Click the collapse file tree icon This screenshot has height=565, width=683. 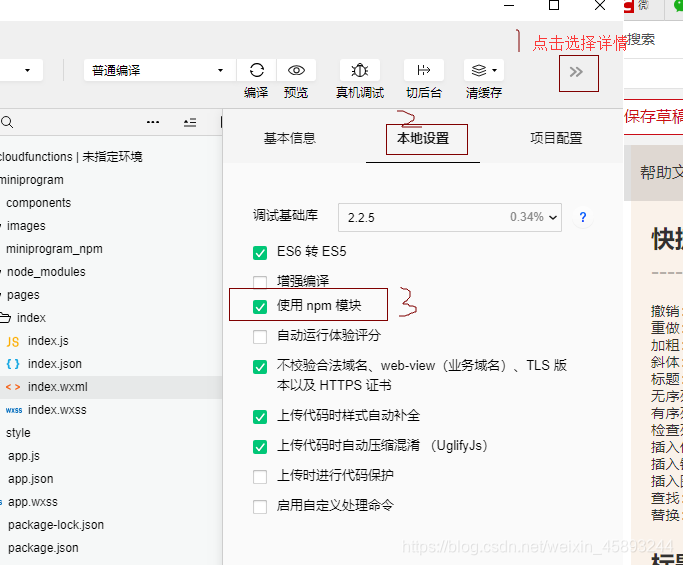[190, 122]
